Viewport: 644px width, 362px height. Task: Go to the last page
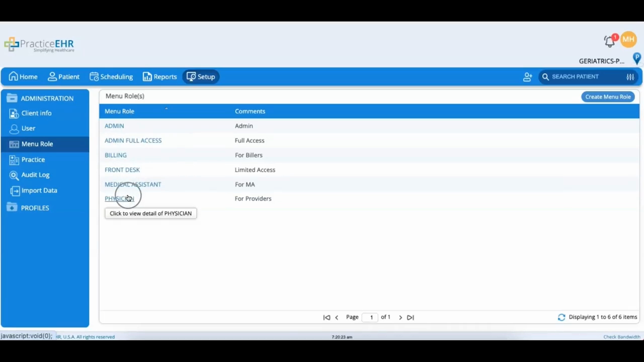[x=411, y=317]
